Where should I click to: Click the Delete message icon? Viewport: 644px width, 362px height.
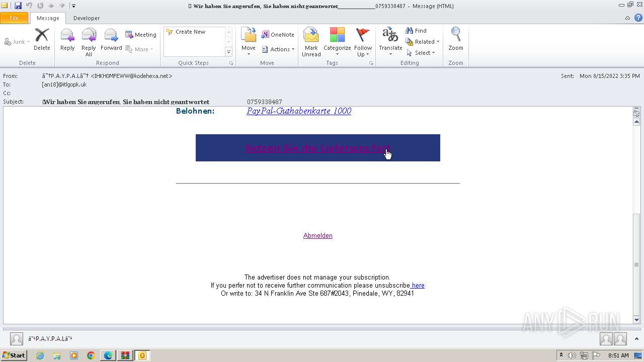pyautogui.click(x=42, y=40)
